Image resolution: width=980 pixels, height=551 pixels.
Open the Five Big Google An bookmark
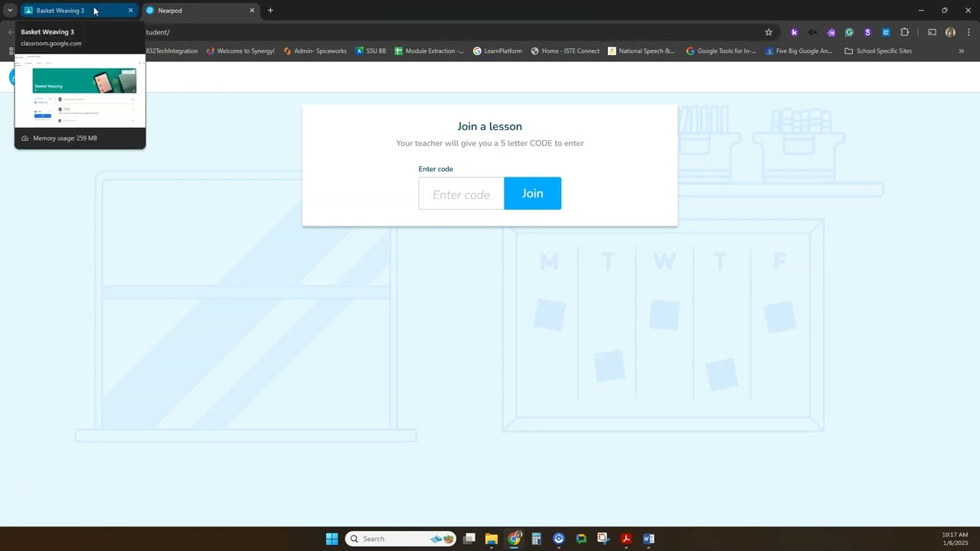point(798,51)
